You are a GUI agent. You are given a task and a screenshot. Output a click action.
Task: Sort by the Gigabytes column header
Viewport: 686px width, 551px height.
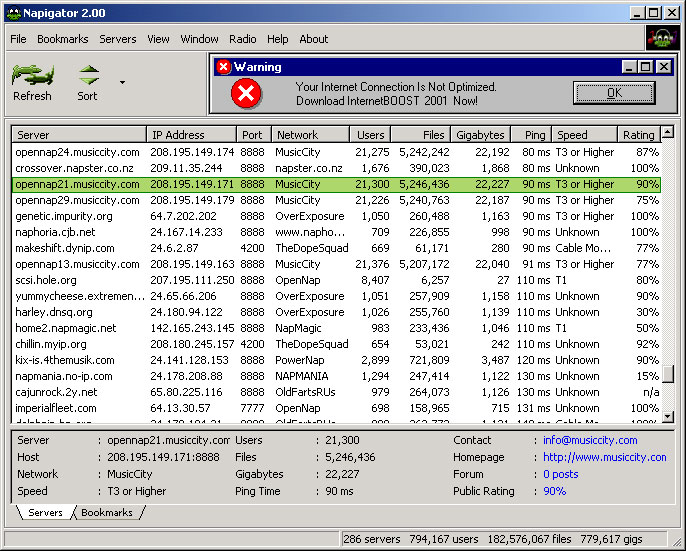tap(480, 135)
